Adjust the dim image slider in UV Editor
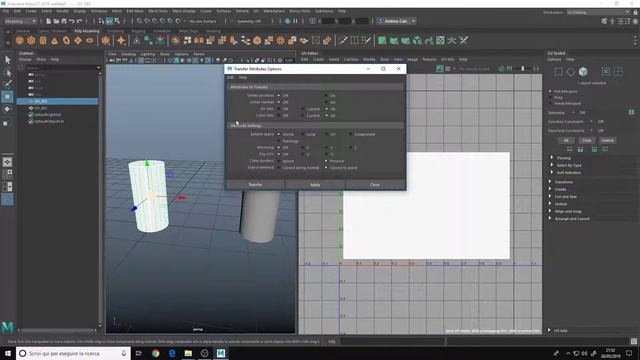The image size is (640, 360). click(x=523, y=69)
